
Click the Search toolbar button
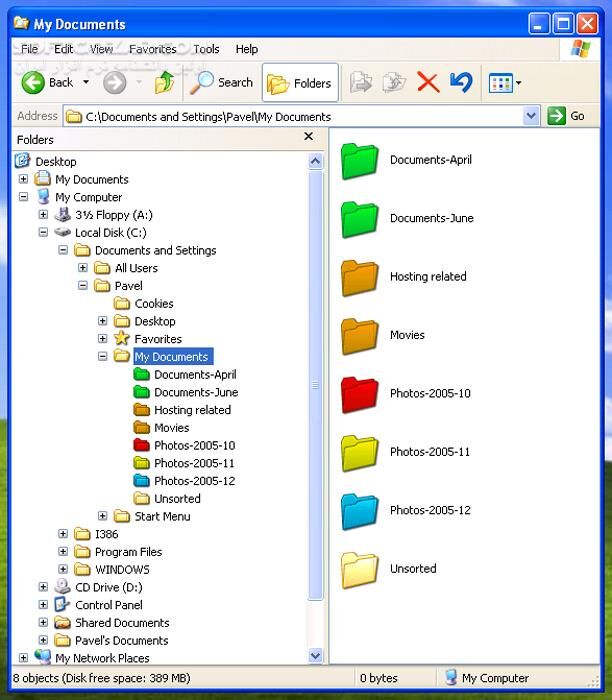(222, 83)
